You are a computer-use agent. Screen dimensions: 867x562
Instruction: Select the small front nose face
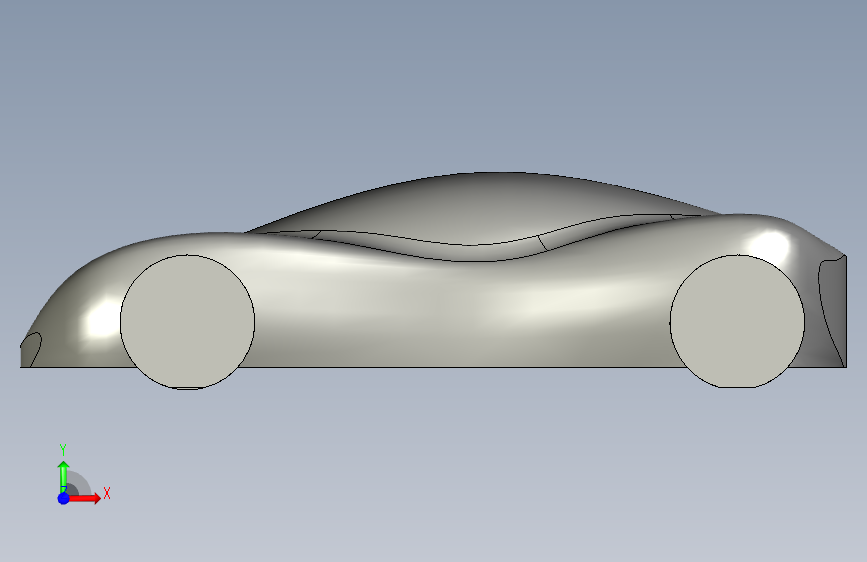(29, 350)
